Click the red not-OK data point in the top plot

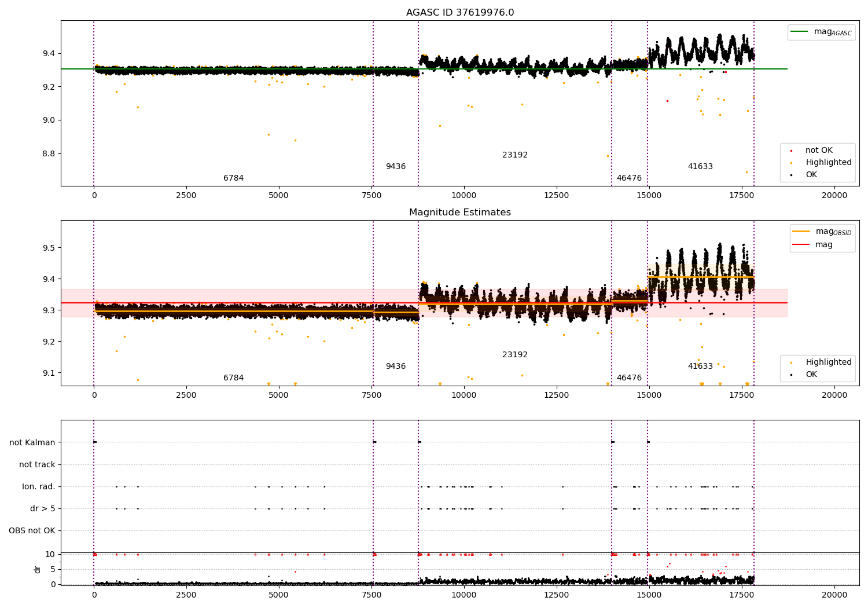pos(667,101)
